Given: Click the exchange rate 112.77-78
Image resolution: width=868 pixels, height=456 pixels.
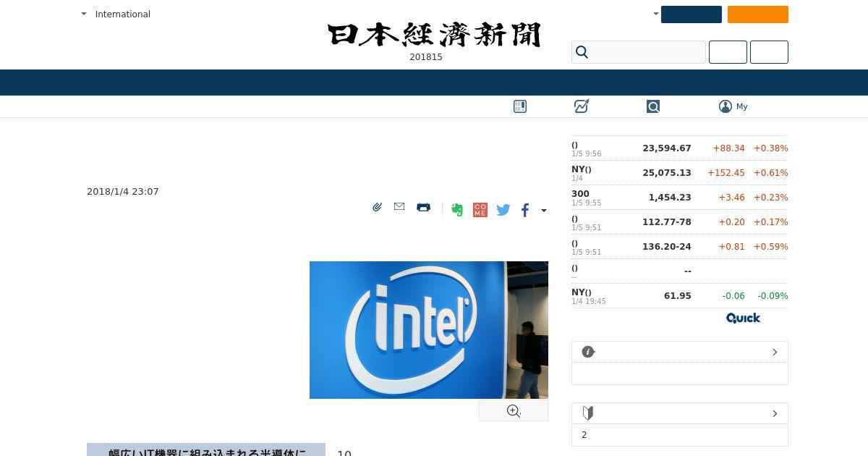Looking at the screenshot, I should click(x=667, y=222).
